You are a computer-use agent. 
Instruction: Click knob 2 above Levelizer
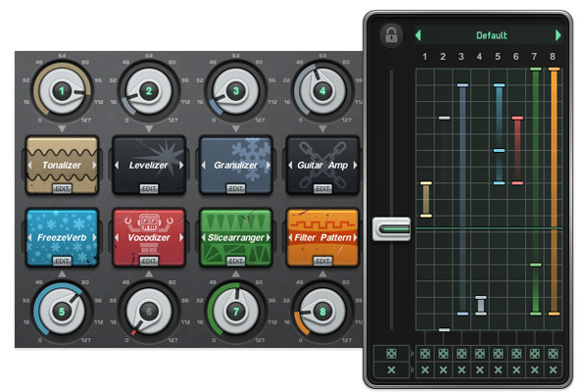(149, 91)
